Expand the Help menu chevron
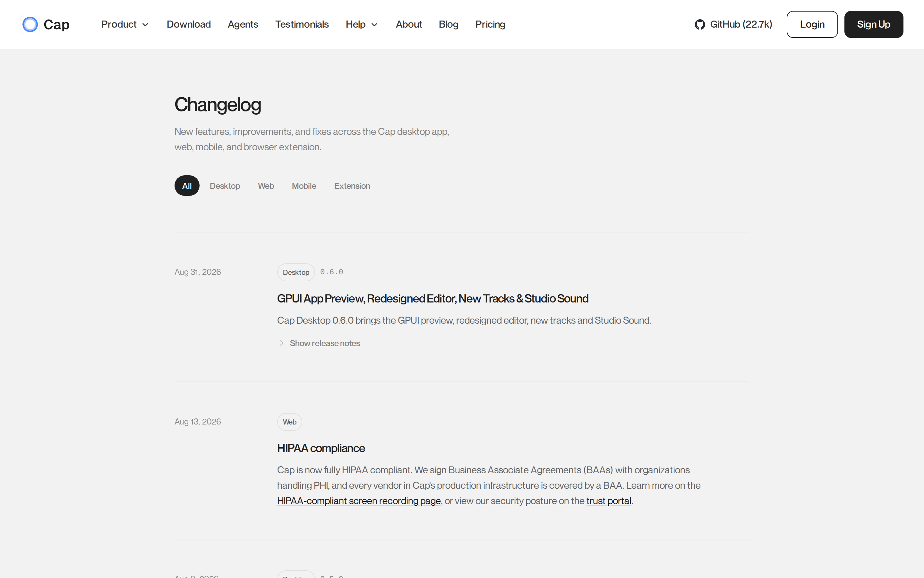The height and width of the screenshot is (578, 924). click(x=374, y=25)
